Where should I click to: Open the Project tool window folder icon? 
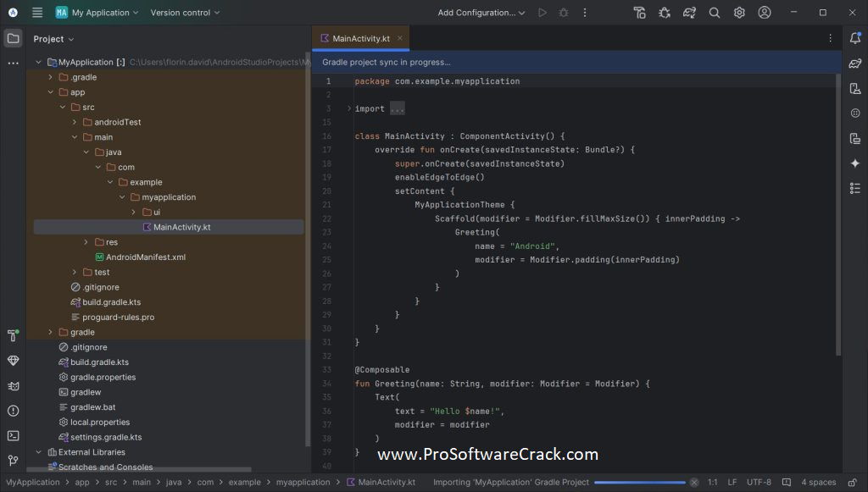13,39
